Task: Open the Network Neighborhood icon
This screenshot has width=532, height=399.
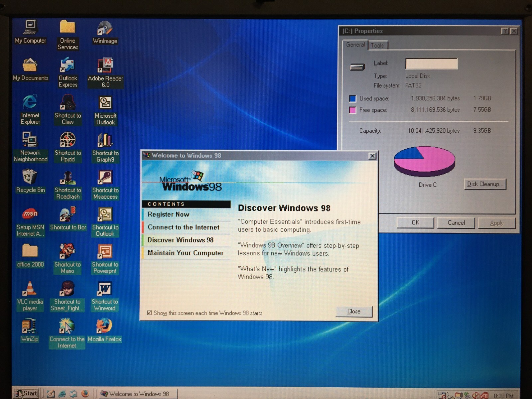Action: 30,147
